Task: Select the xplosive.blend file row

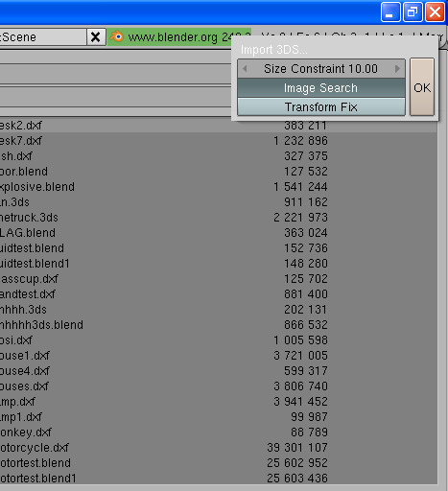Action: 219,187
